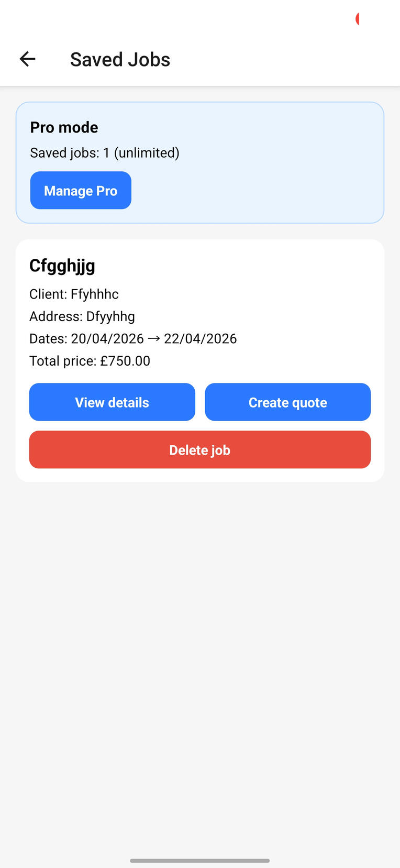400x868 pixels.
Task: Tap the £750.00 total price
Action: click(x=125, y=361)
